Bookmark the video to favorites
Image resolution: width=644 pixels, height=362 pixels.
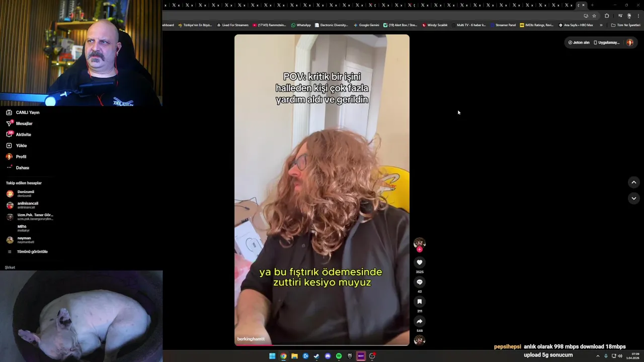(x=420, y=302)
